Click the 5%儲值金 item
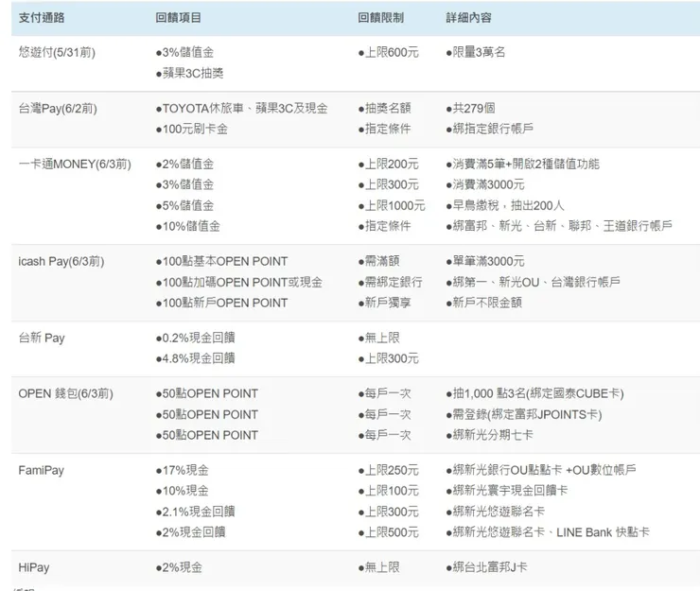The width and height of the screenshot is (700, 591). (184, 206)
